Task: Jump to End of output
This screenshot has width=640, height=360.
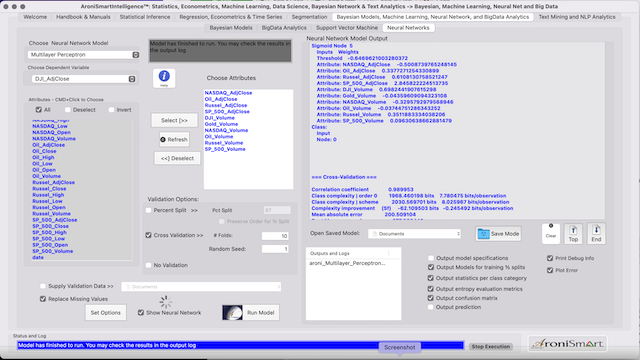Action: pyautogui.click(x=596, y=233)
